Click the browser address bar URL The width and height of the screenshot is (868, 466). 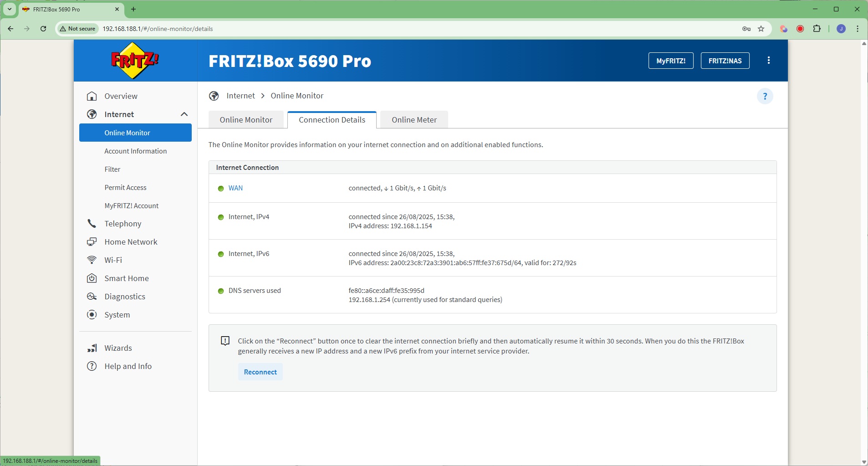pyautogui.click(x=158, y=29)
